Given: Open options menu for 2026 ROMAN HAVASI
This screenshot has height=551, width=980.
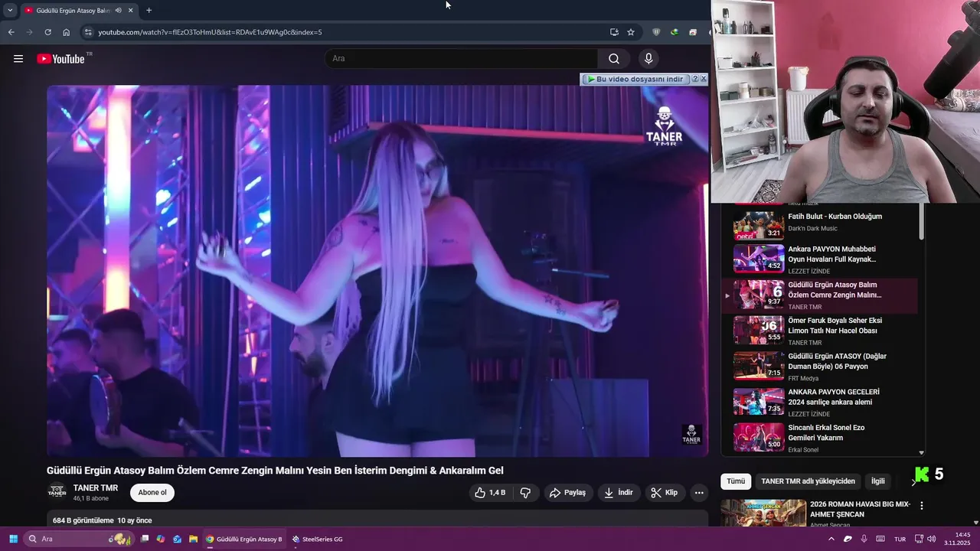Looking at the screenshot, I should [x=922, y=506].
